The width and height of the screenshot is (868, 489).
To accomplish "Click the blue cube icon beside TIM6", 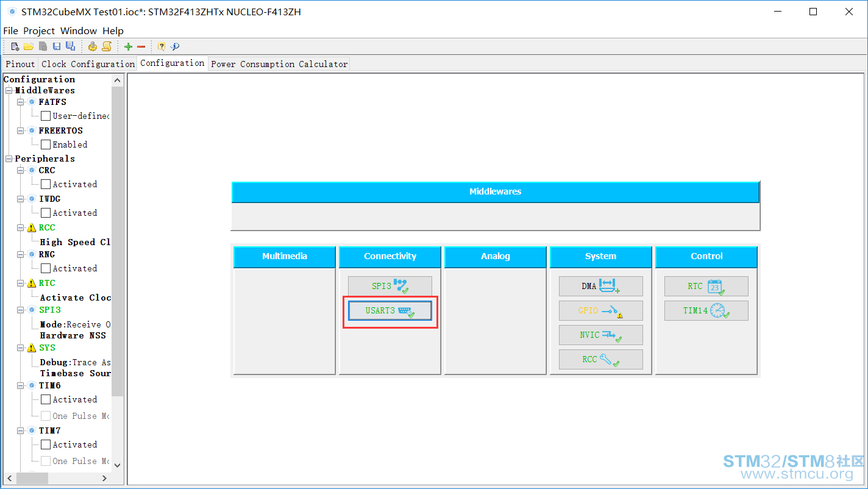I will 32,385.
